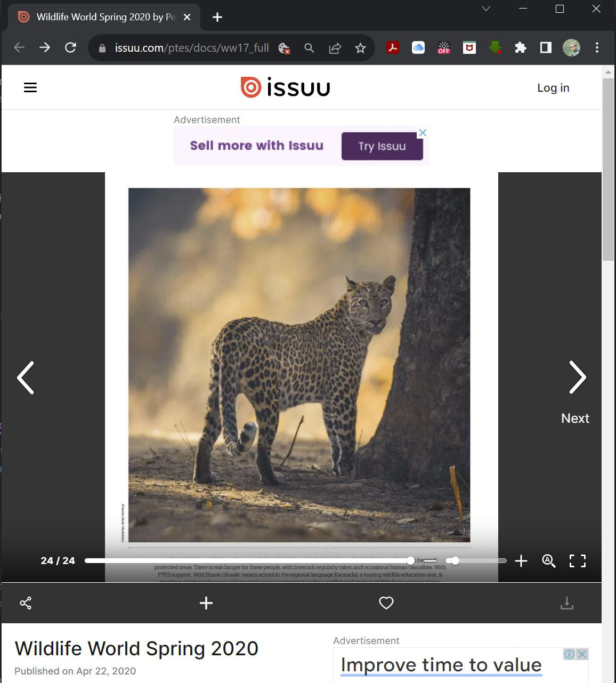The height and width of the screenshot is (683, 616).
Task: Bookmark this tab with the star
Action: (x=361, y=48)
